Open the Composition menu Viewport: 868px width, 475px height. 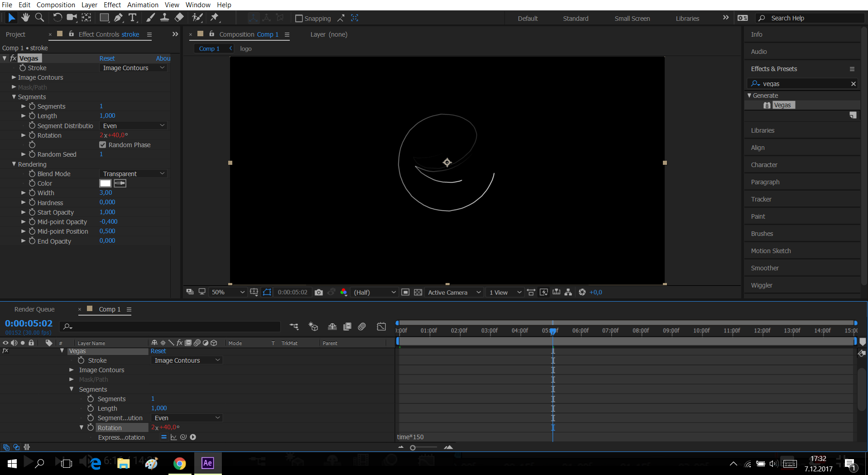point(56,5)
